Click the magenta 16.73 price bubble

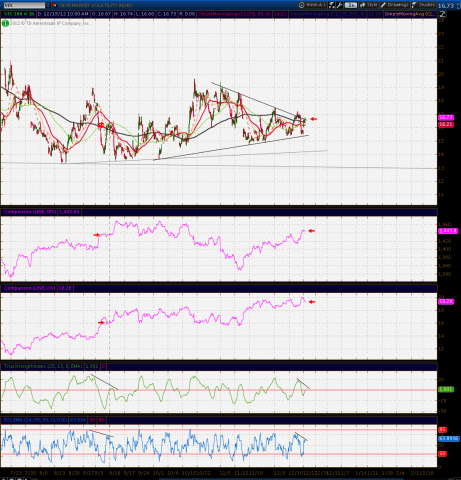point(446,118)
